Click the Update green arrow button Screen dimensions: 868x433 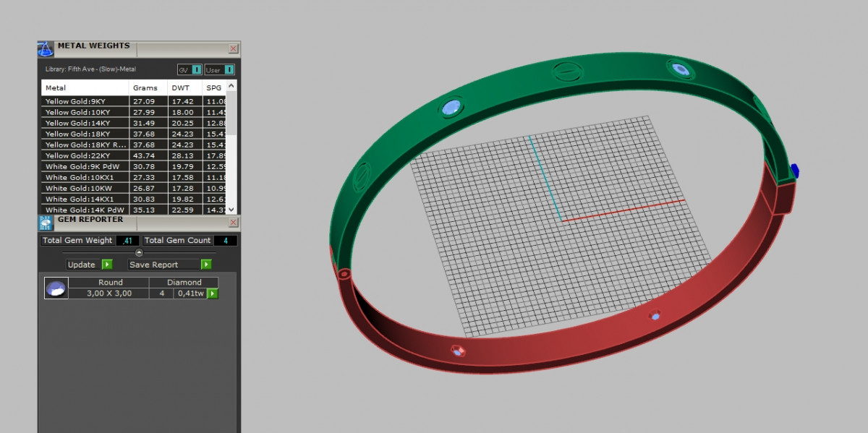coord(107,265)
